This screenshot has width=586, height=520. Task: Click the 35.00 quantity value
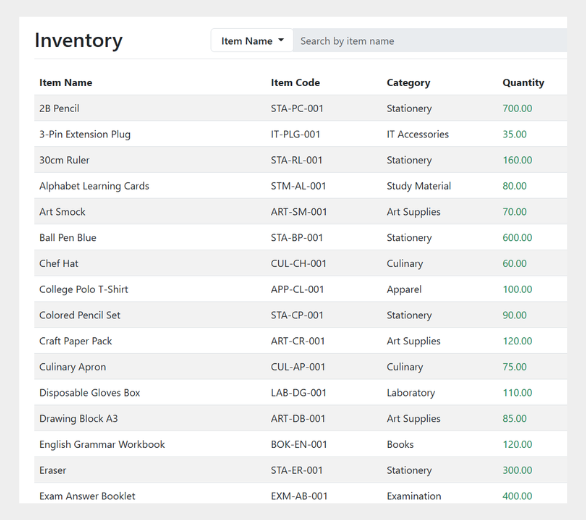click(514, 134)
